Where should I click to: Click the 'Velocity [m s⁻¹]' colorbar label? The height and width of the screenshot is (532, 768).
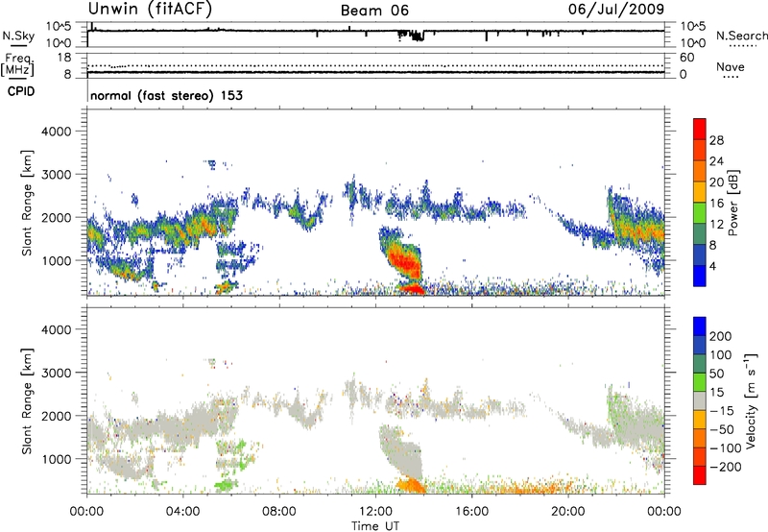pos(750,400)
